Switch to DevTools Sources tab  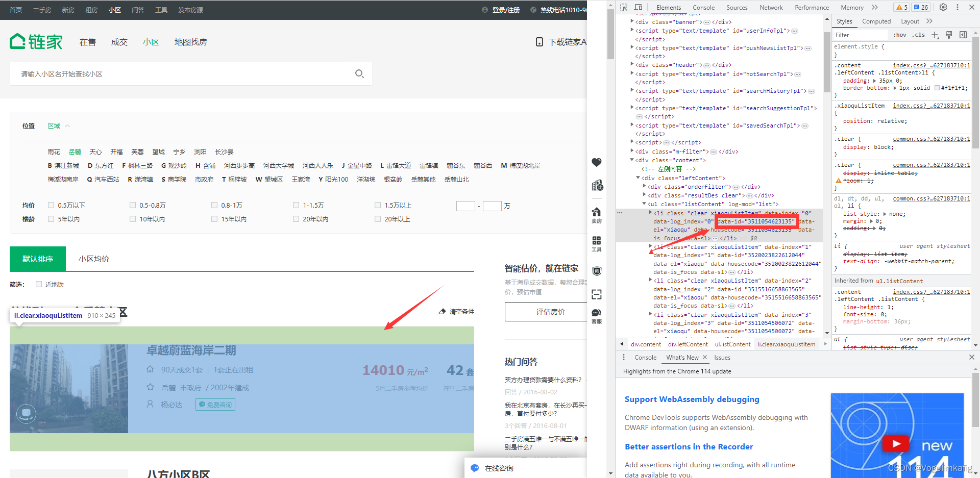(737, 7)
